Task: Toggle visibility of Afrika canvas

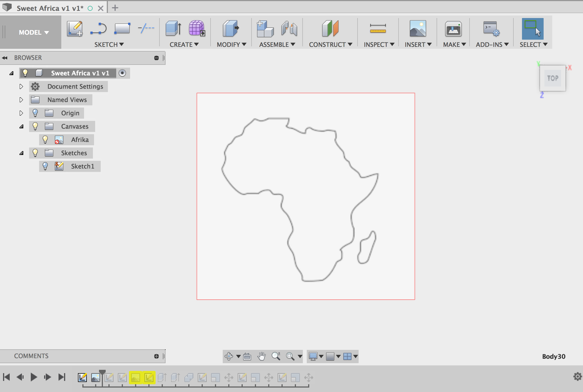Action: click(45, 139)
